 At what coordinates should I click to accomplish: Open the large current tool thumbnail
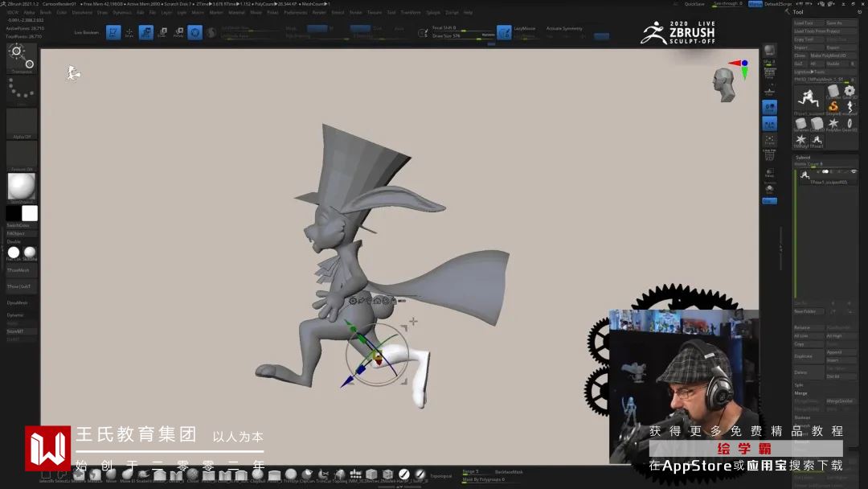click(809, 99)
